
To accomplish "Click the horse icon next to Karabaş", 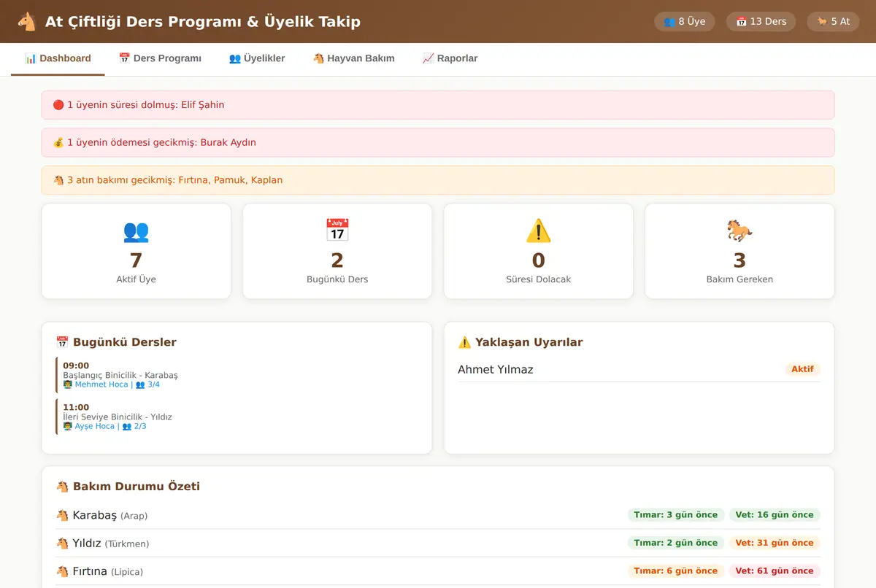I will (62, 516).
